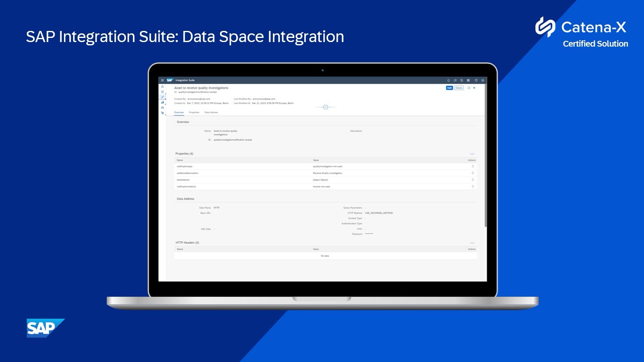Select the additionalDescription name cell
This screenshot has width=644, height=362.
point(187,173)
